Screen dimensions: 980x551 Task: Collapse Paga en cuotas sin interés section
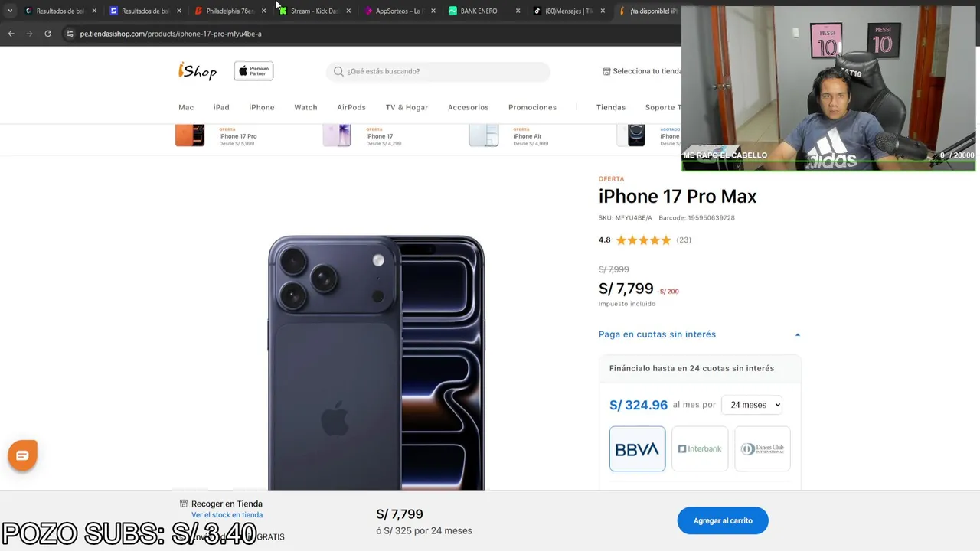(797, 334)
